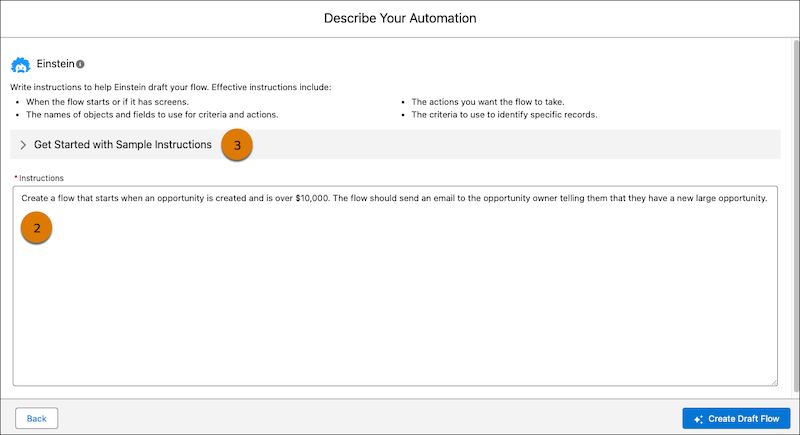Click the textarea resize handle corner
The width and height of the screenshot is (800, 435).
click(x=774, y=382)
